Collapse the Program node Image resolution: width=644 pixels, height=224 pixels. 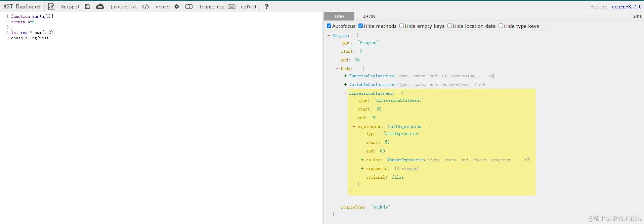click(x=329, y=35)
